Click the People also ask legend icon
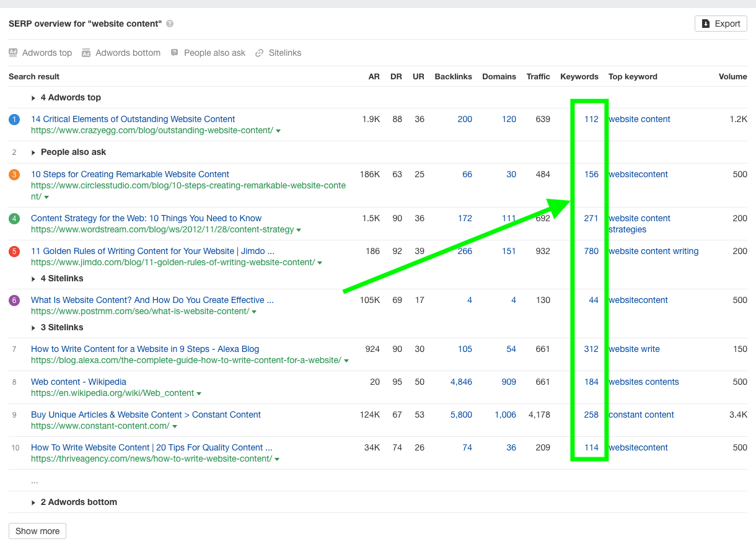The height and width of the screenshot is (544, 756). pyautogui.click(x=175, y=53)
